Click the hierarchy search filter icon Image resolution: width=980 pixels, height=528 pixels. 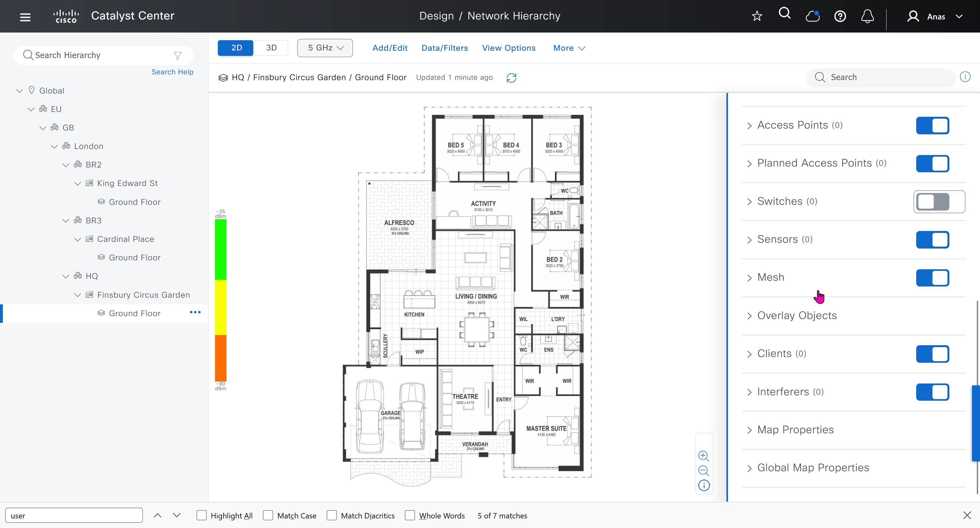pyautogui.click(x=177, y=56)
